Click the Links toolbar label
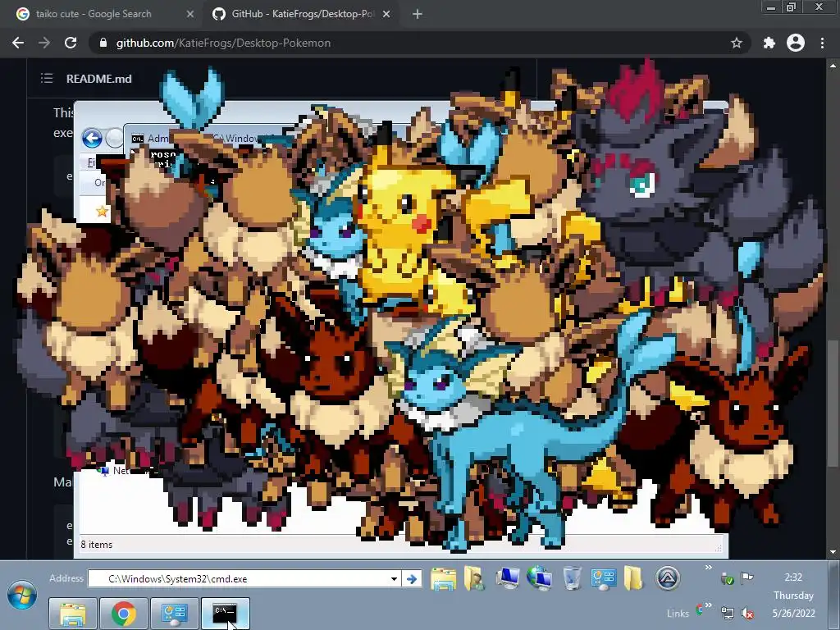 (x=678, y=614)
